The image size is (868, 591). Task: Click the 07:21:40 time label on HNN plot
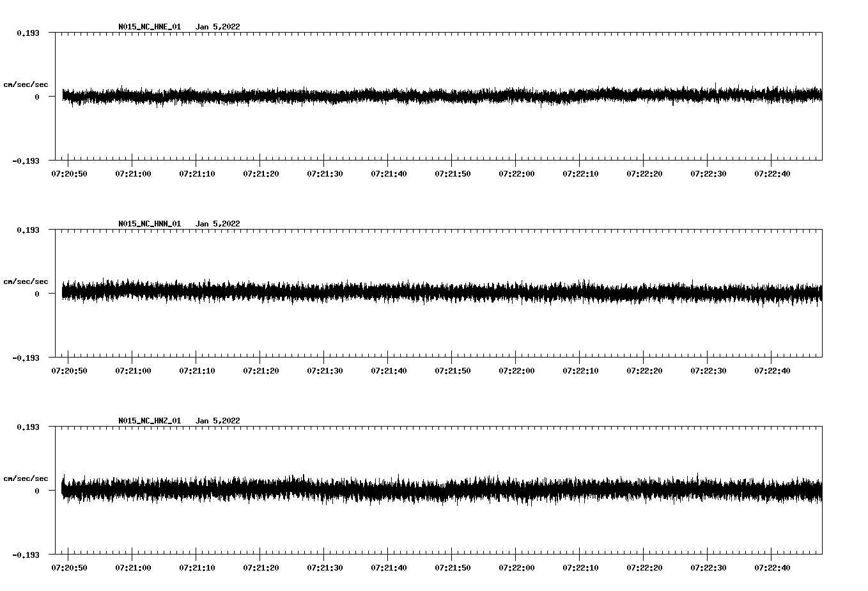389,371
